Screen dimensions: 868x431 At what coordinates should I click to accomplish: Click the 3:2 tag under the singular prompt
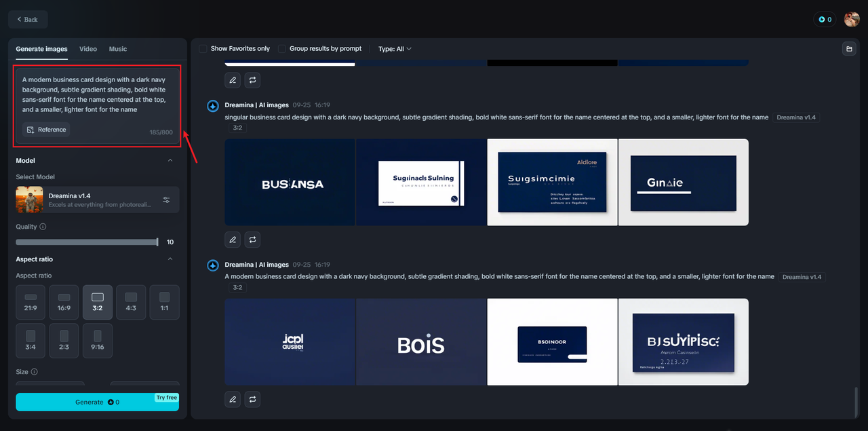[237, 128]
